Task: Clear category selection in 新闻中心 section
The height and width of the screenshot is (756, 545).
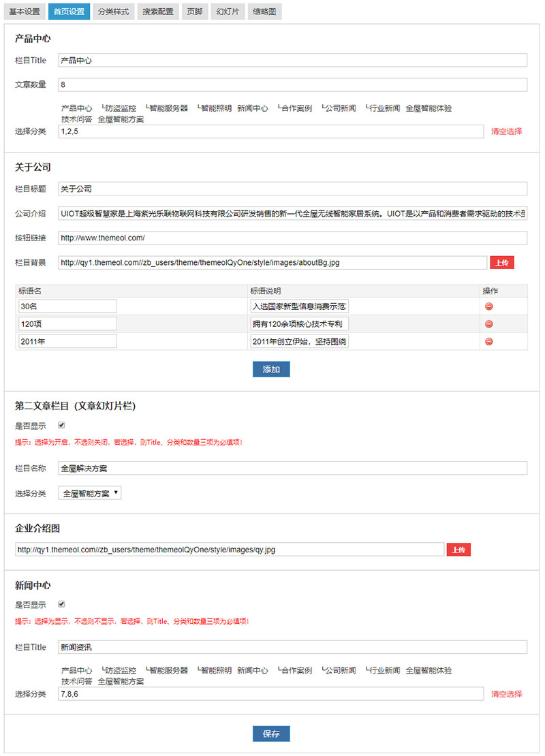Action: (x=506, y=694)
